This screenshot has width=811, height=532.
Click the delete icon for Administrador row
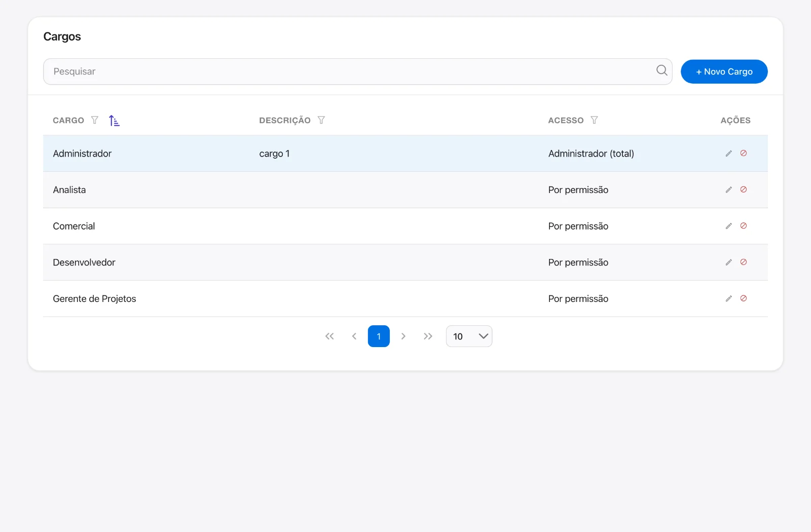744,153
